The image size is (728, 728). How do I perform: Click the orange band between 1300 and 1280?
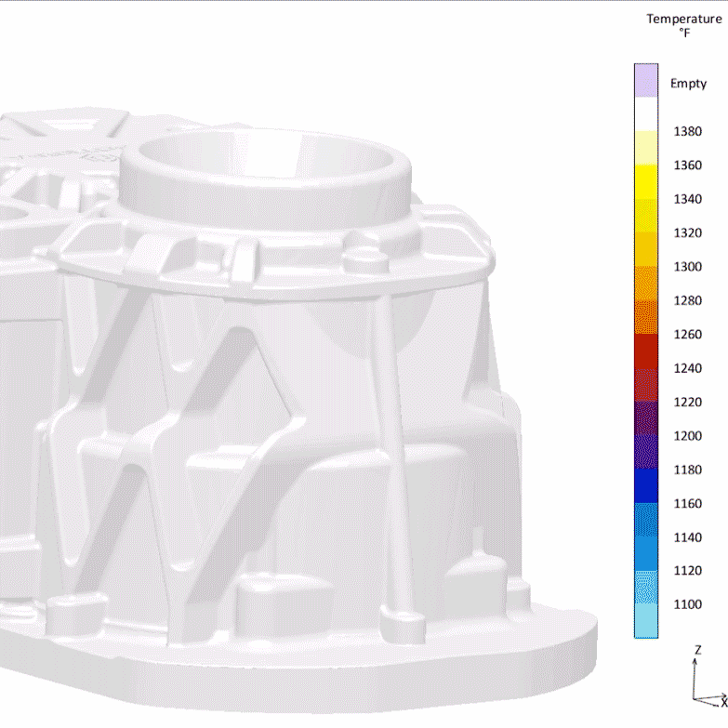pyautogui.click(x=646, y=284)
